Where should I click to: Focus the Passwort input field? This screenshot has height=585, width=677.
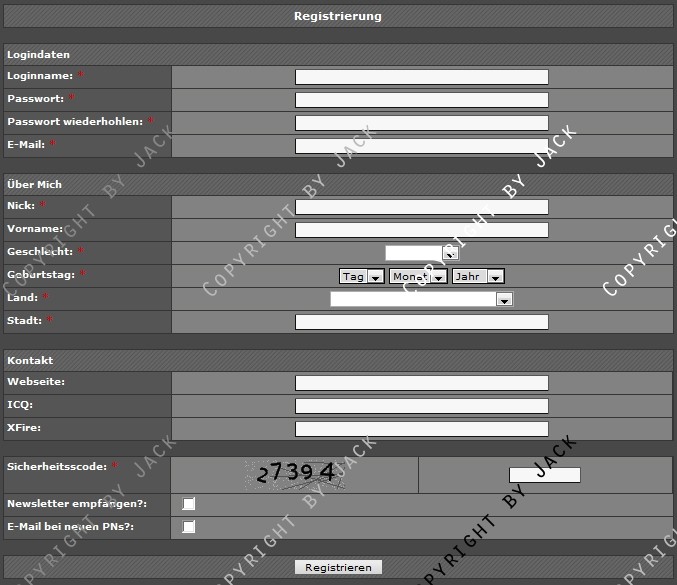422,100
